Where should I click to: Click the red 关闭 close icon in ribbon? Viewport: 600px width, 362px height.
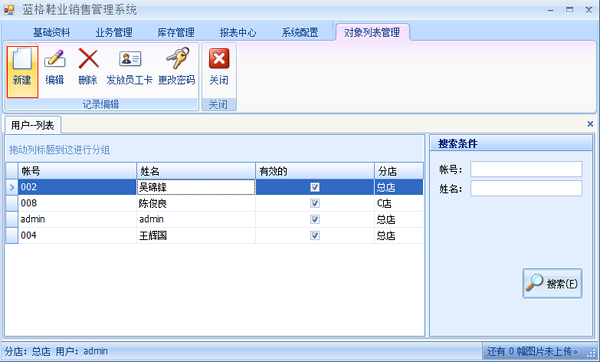coord(219,59)
